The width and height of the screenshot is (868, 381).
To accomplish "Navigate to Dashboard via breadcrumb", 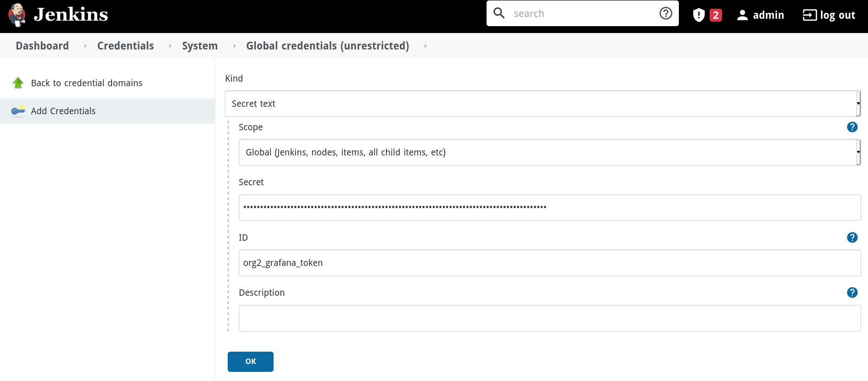I will click(42, 45).
